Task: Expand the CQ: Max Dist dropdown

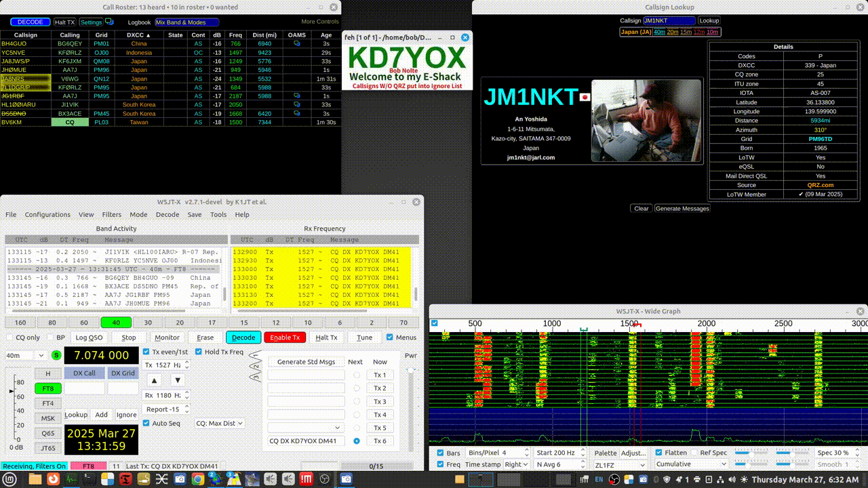Action: [219, 423]
